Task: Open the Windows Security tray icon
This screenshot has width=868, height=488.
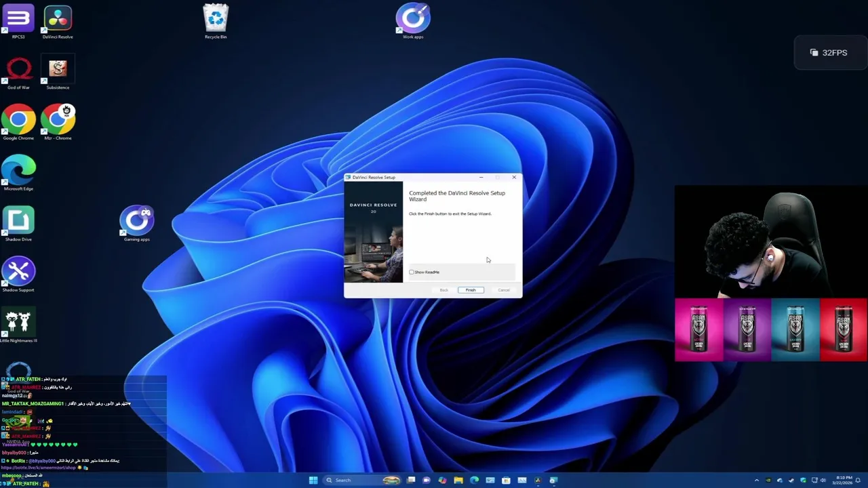Action: point(804,481)
